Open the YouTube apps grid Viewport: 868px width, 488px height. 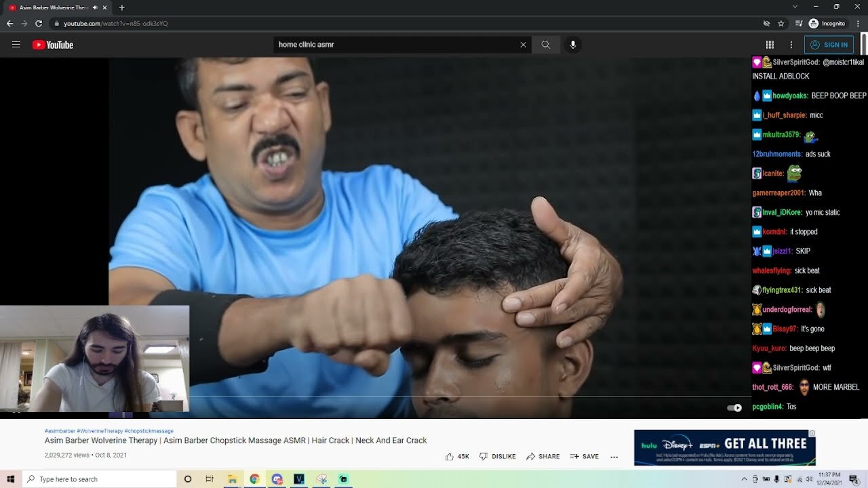(x=770, y=45)
